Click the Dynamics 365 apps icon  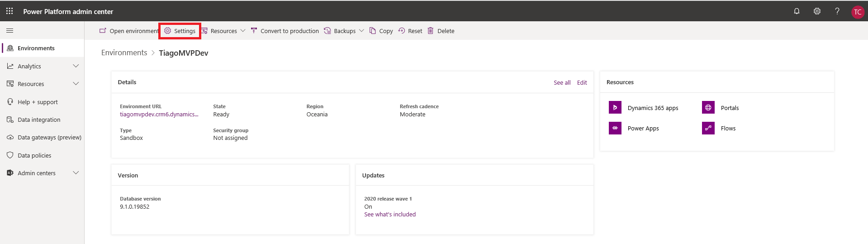coord(615,108)
